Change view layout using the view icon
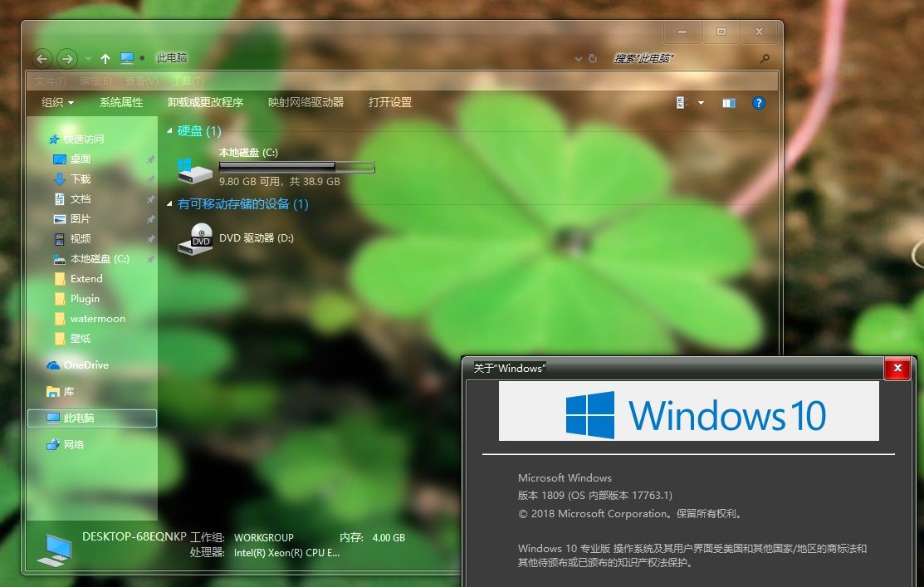 click(x=682, y=103)
